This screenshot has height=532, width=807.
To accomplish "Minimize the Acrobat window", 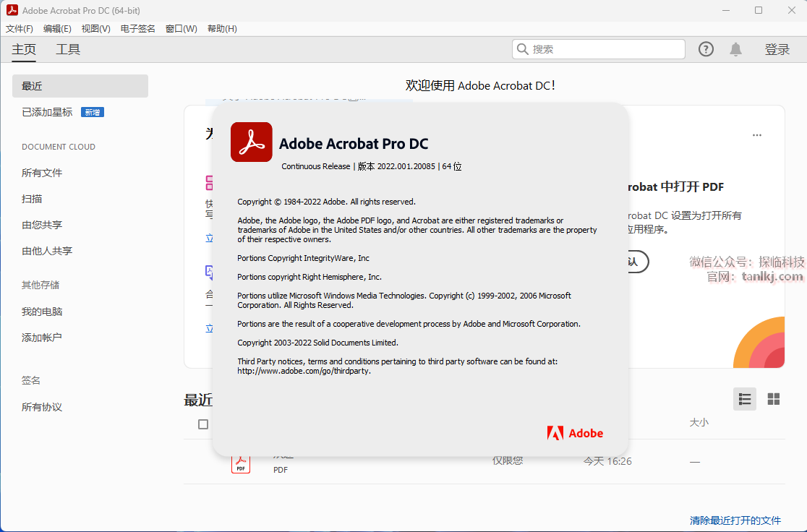I will (x=726, y=10).
